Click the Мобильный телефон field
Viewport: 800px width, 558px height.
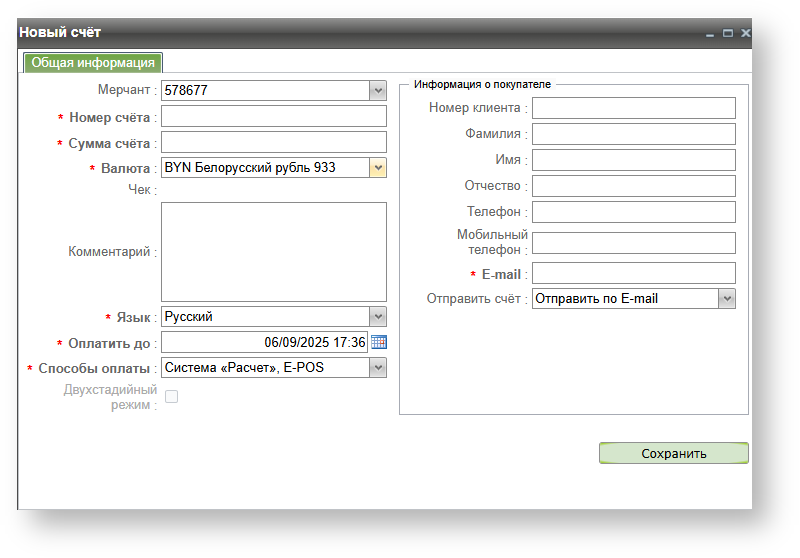[633, 243]
